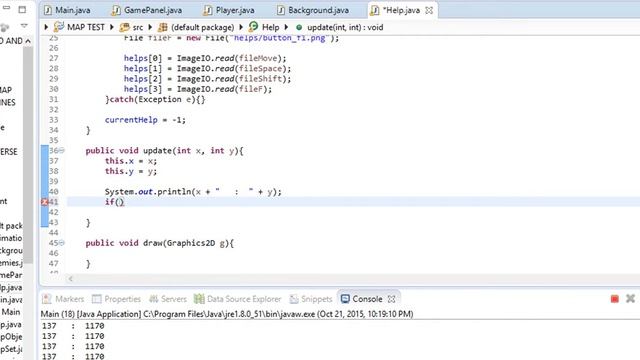Click the System.out.println statement line
Image resolution: width=640 pixels, height=360 pixels.
193,191
